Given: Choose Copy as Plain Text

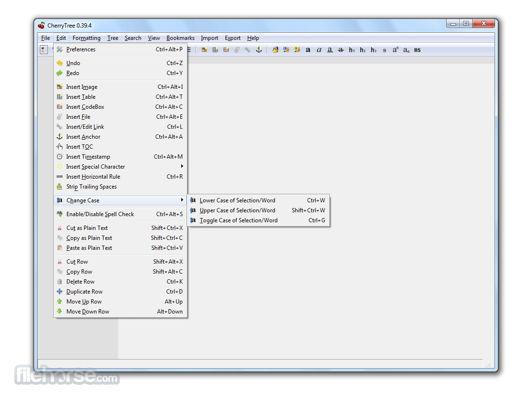Looking at the screenshot, I should 121,238.
